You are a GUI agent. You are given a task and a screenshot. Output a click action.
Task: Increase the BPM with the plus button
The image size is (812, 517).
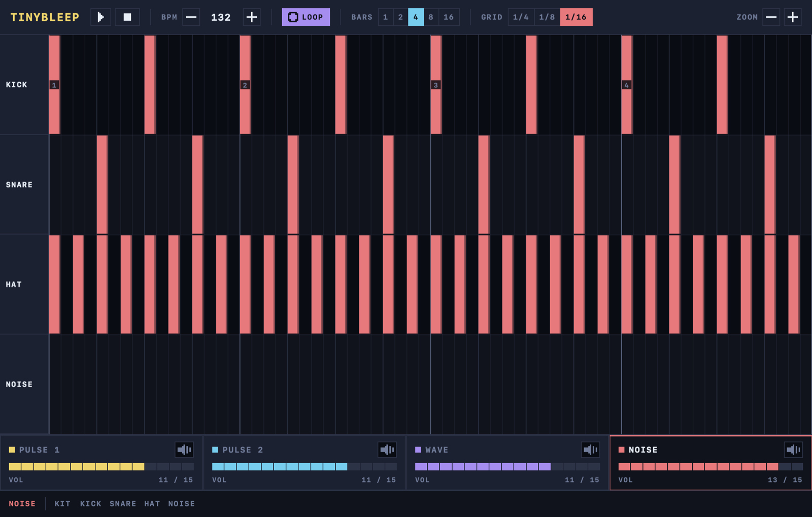pyautogui.click(x=251, y=17)
